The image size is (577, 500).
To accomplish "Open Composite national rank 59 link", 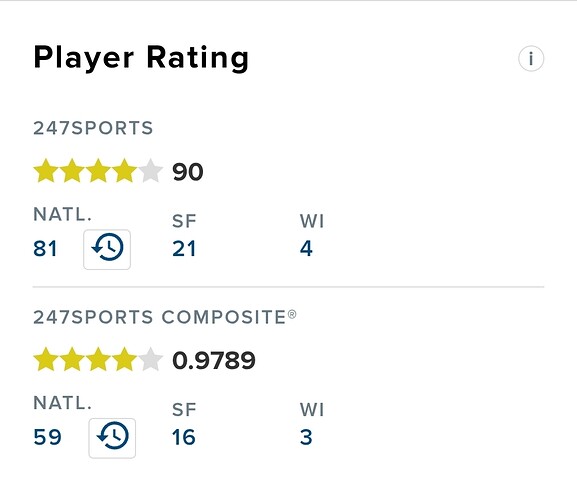I will point(47,437).
